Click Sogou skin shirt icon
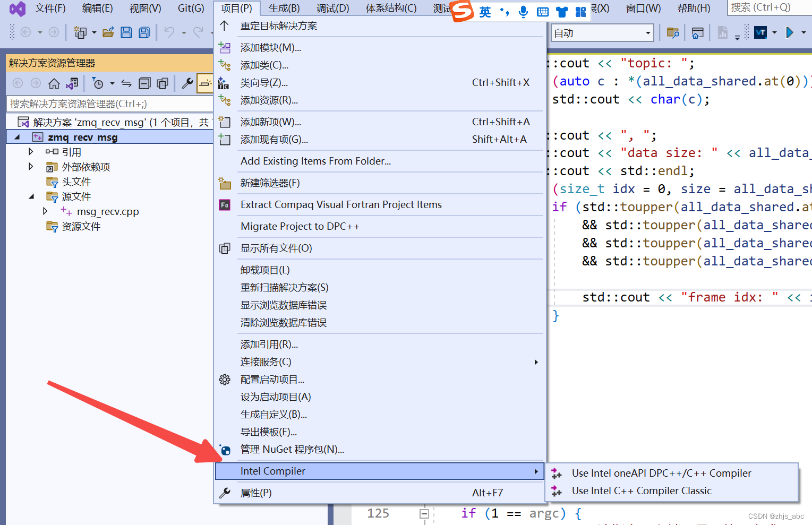The height and width of the screenshot is (525, 812). click(x=562, y=12)
